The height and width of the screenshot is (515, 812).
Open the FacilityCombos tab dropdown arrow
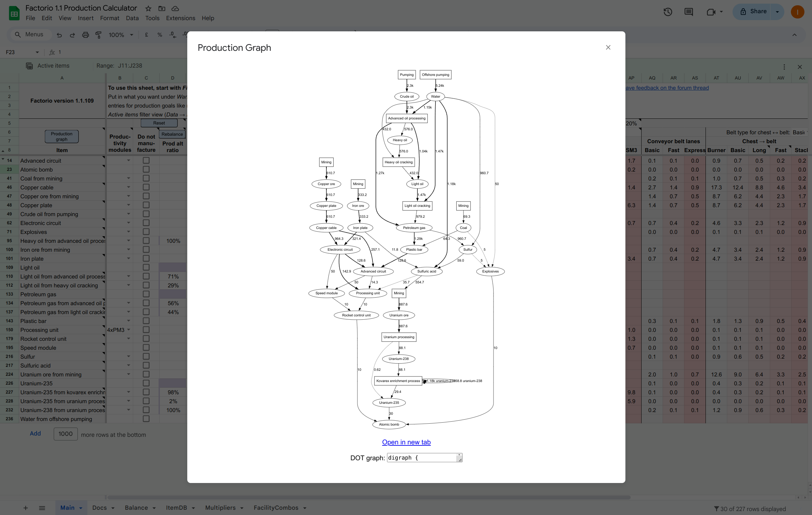305,508
